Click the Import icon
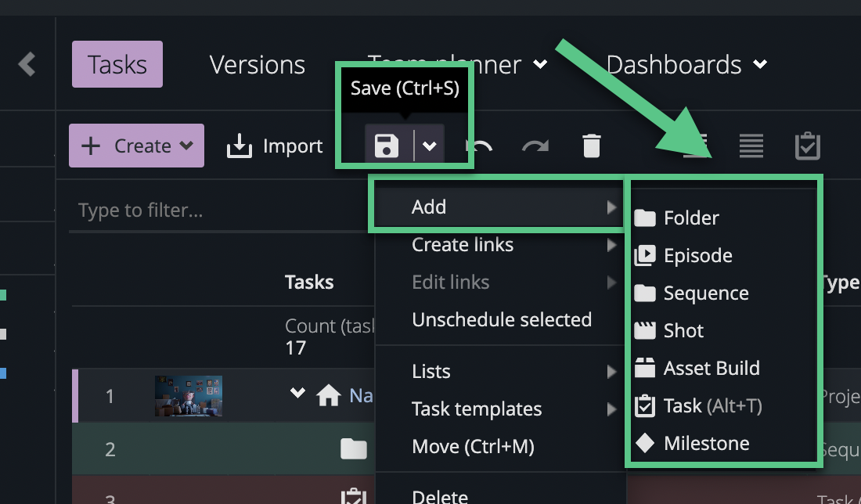 coord(239,145)
